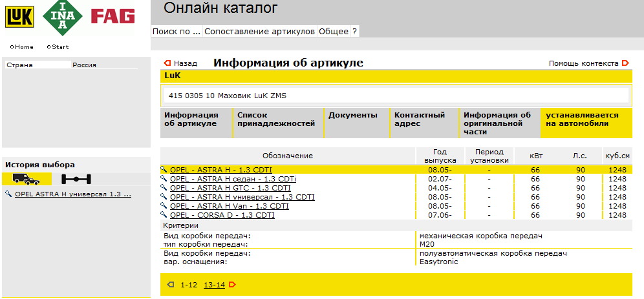Click the red arrow beside Помощь контекста
The image size is (644, 299).
(x=625, y=63)
